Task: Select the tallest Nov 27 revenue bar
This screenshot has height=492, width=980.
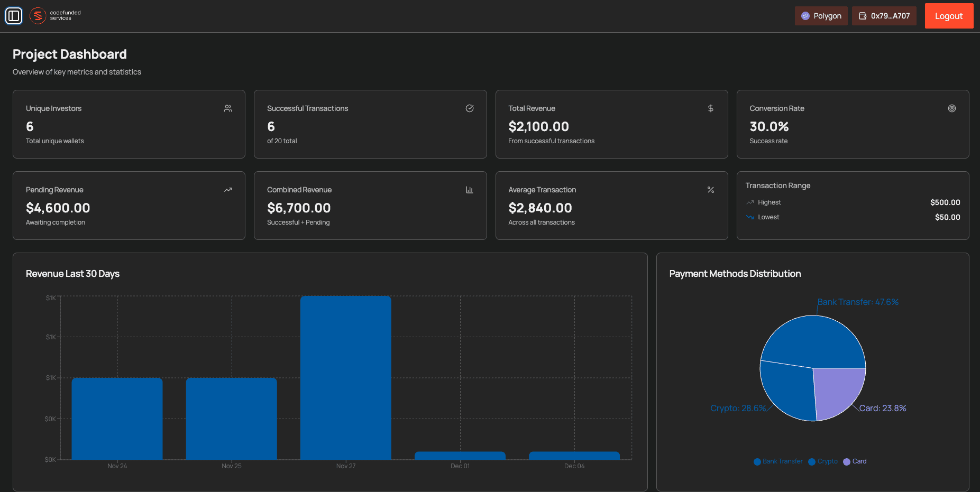Action: click(346, 378)
